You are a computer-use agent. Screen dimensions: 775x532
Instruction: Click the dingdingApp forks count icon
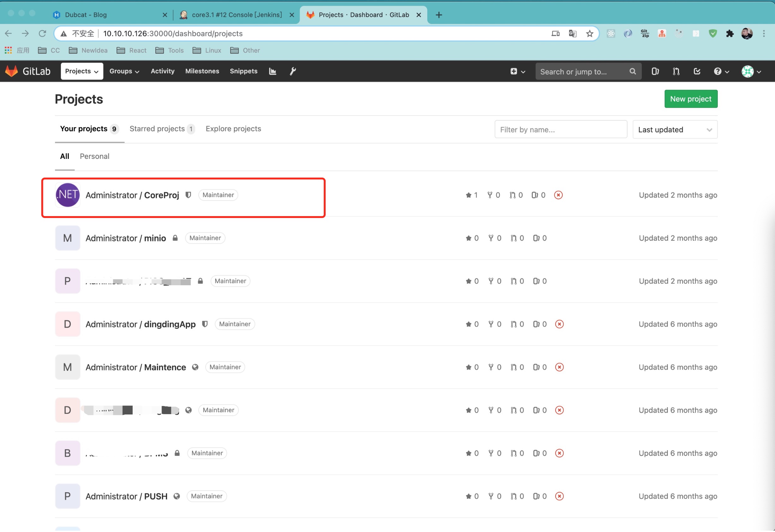[x=490, y=324]
